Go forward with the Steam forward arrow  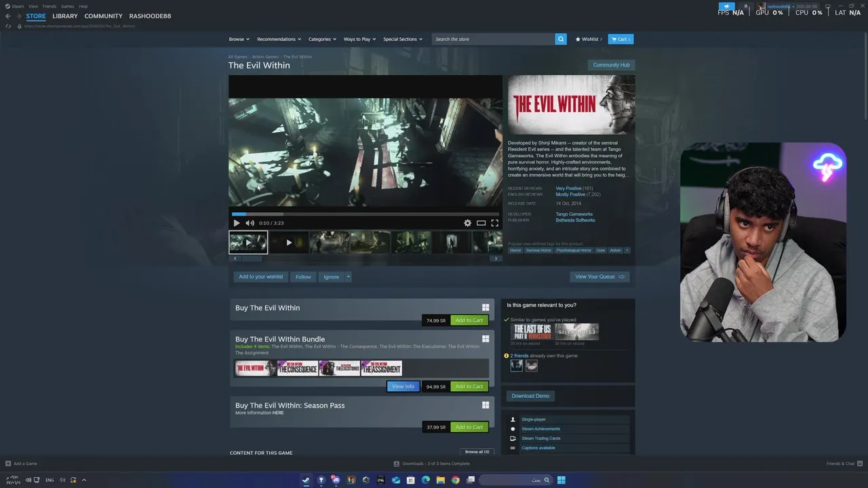click(x=18, y=16)
